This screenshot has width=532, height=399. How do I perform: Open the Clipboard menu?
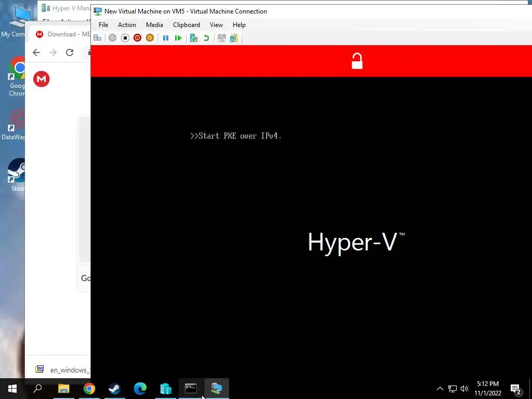click(x=187, y=25)
